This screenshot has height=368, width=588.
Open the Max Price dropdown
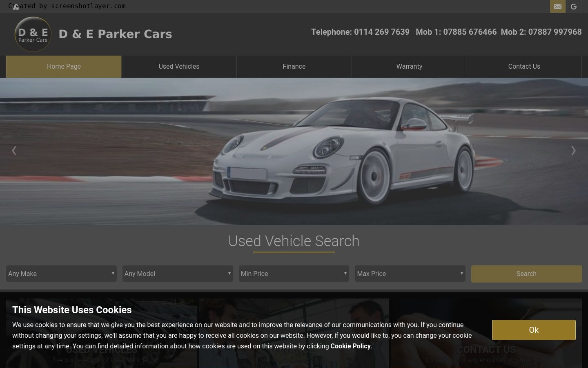[410, 274]
